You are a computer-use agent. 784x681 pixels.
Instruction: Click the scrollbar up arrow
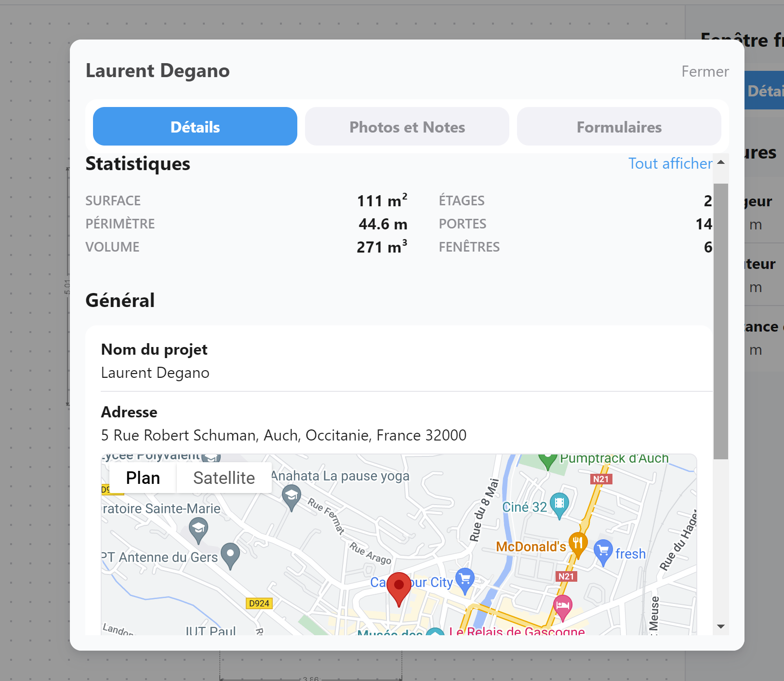pyautogui.click(x=721, y=163)
